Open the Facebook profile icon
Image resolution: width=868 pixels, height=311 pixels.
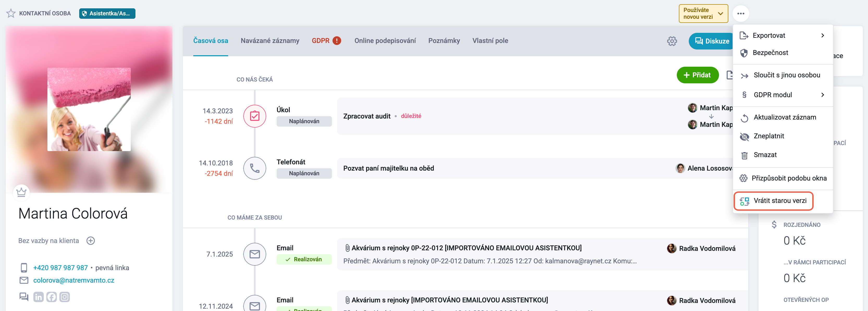52,297
